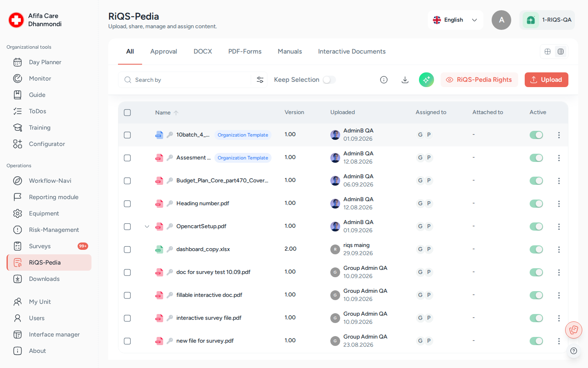This screenshot has width=588, height=368.
Task: Open kebab menu for dashboard_copy.xlsx row
Action: [559, 249]
